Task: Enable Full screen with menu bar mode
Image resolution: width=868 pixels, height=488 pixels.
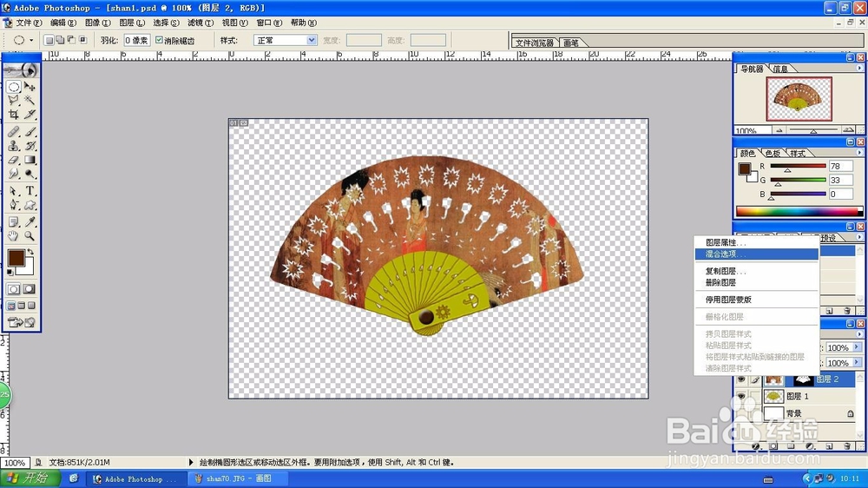Action: tap(22, 305)
